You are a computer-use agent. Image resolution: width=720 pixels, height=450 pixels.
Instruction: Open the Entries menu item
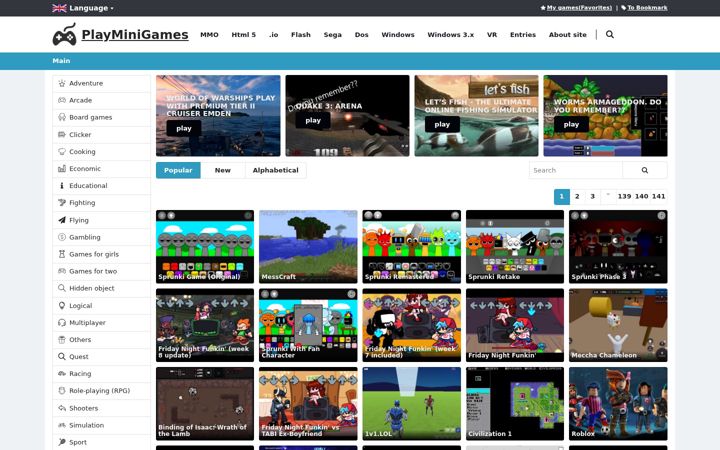point(523,34)
